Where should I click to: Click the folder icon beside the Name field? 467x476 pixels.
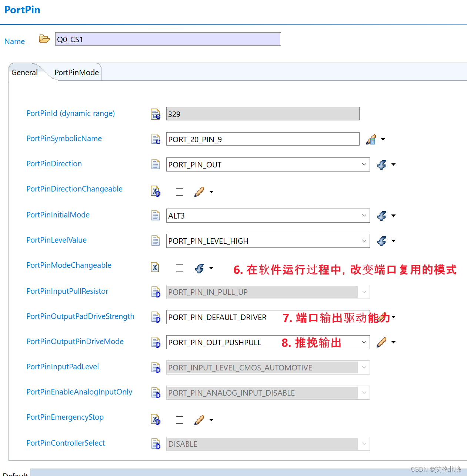pos(44,39)
